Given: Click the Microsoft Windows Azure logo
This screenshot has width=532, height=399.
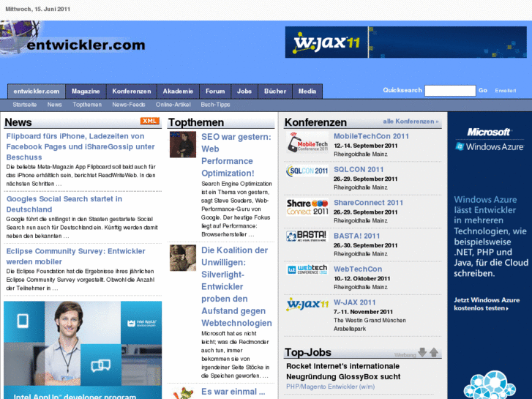Looking at the screenshot, I should [490, 140].
